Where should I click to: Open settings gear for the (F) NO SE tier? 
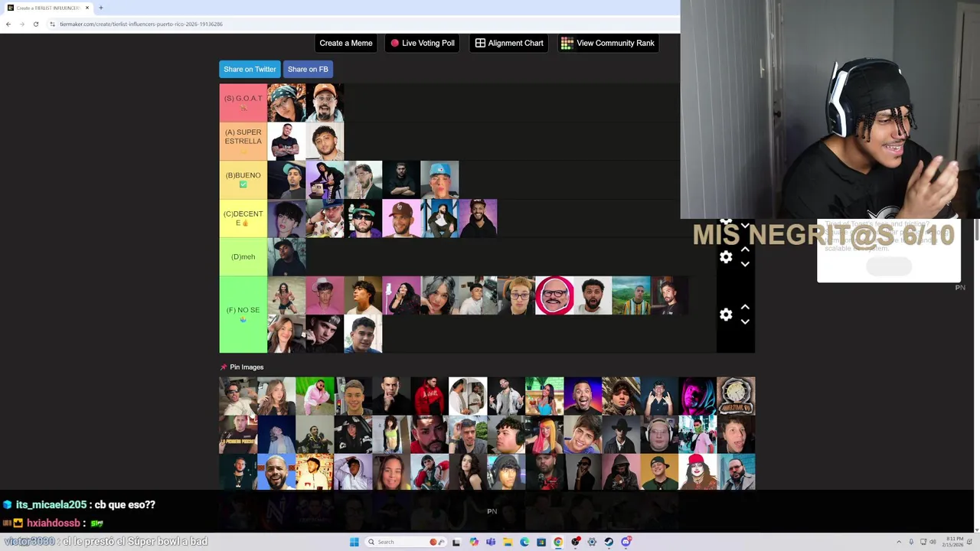(726, 315)
